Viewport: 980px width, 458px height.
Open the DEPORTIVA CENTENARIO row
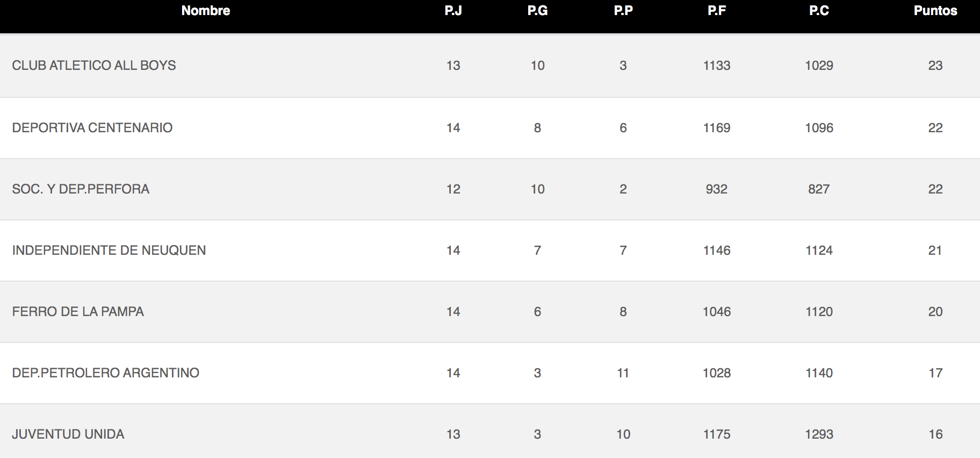[490, 128]
